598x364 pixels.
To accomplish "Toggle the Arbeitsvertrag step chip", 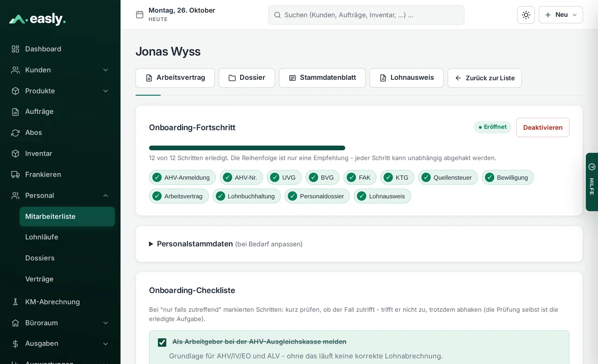I will 179,196.
